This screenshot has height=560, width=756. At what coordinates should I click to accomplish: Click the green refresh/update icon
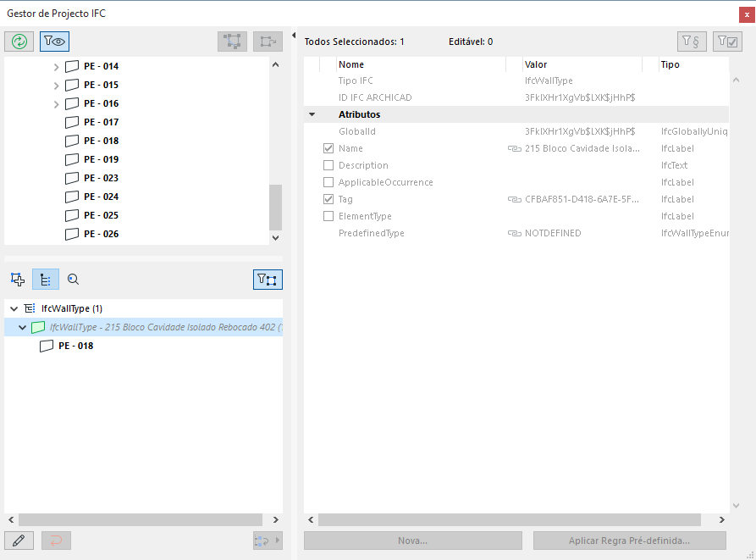coord(19,42)
